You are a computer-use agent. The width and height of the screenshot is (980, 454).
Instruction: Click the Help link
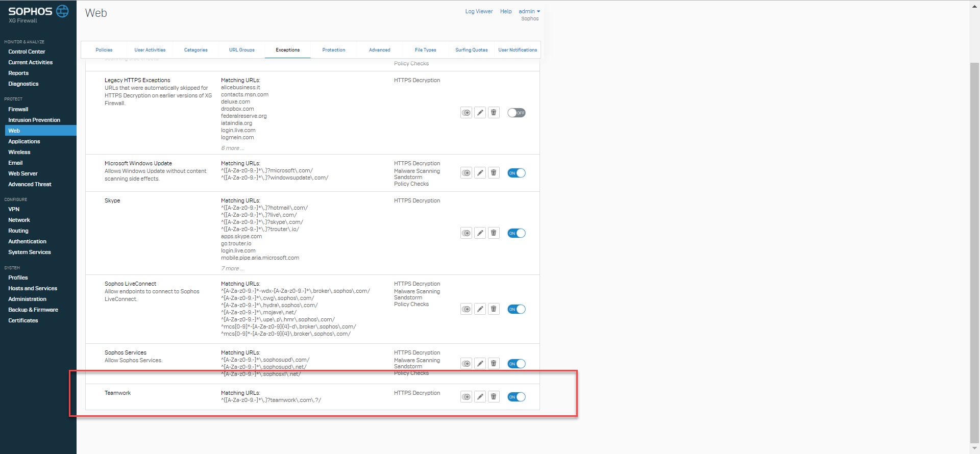tap(506, 11)
